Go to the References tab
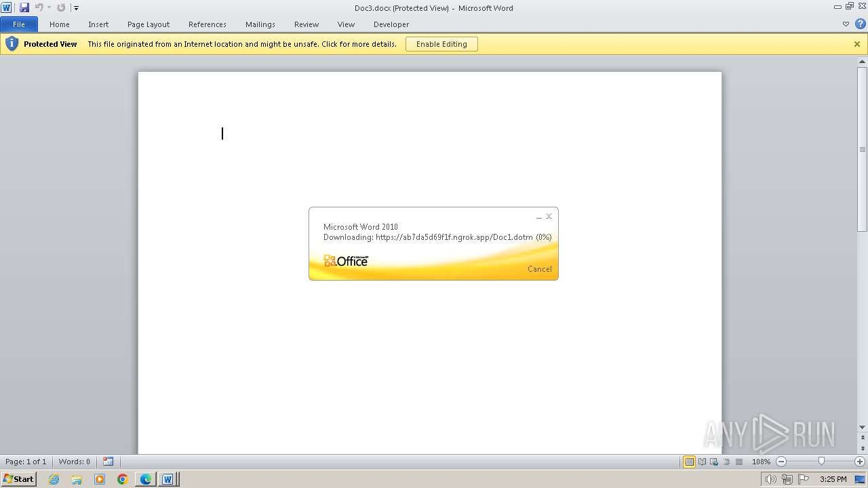 [208, 24]
